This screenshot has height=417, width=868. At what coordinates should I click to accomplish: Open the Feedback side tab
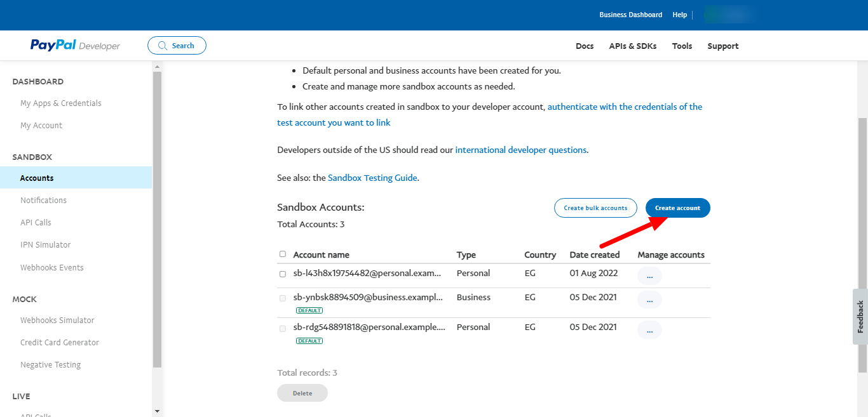(x=860, y=317)
